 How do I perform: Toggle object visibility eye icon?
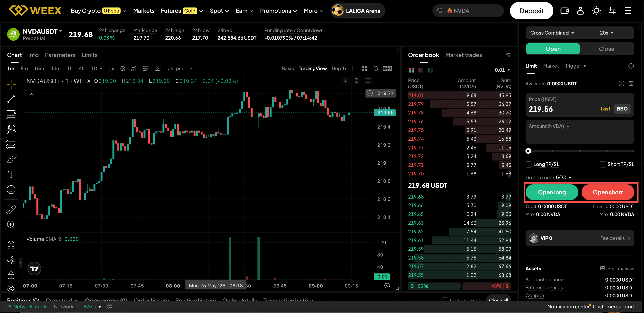coord(11,289)
